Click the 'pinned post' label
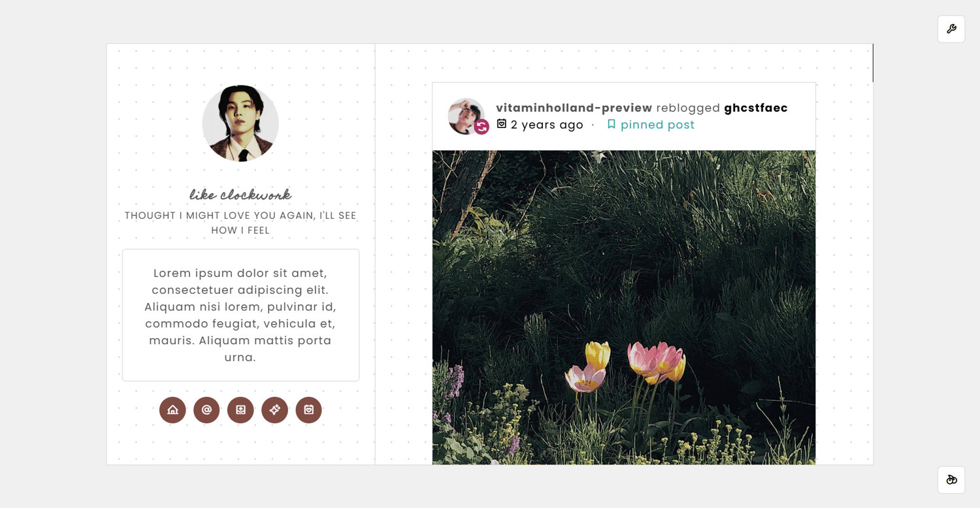 [x=657, y=125]
